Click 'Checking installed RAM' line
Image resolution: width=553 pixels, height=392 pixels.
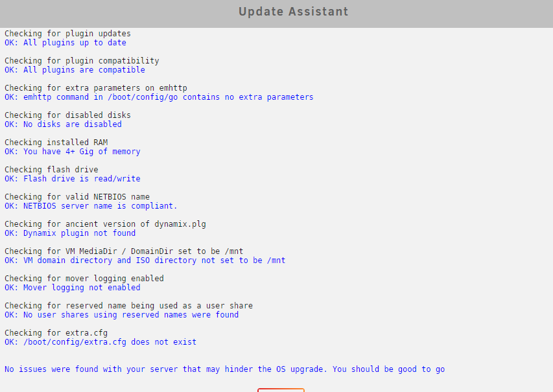coord(56,142)
